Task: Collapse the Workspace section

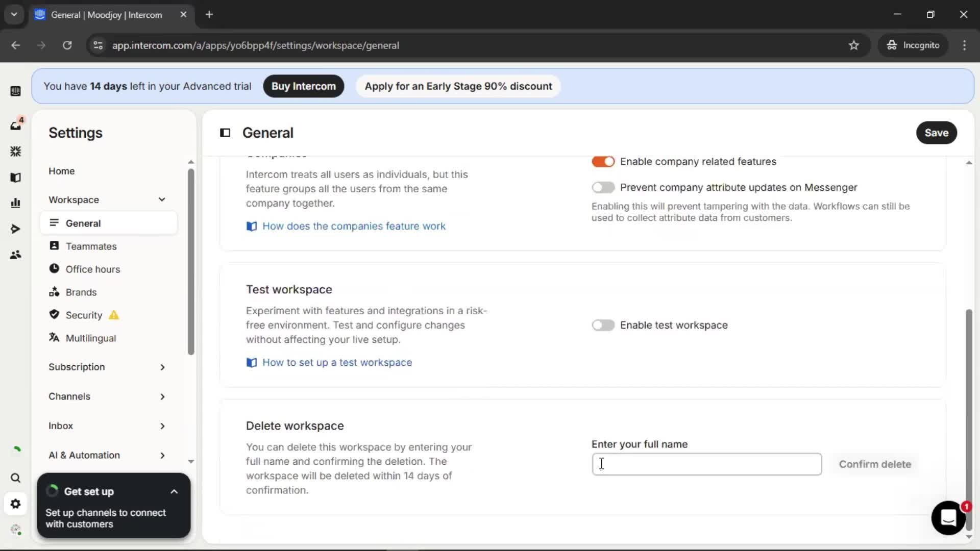Action: tap(162, 199)
